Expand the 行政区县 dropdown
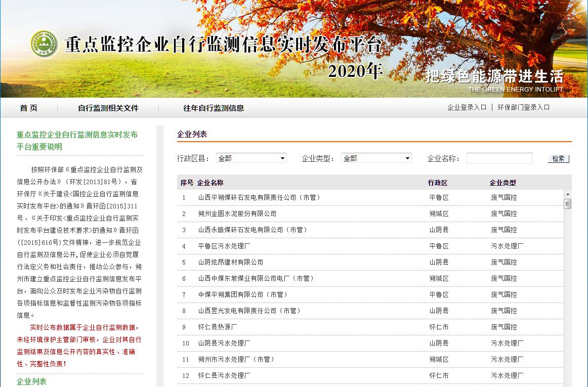 coord(251,158)
